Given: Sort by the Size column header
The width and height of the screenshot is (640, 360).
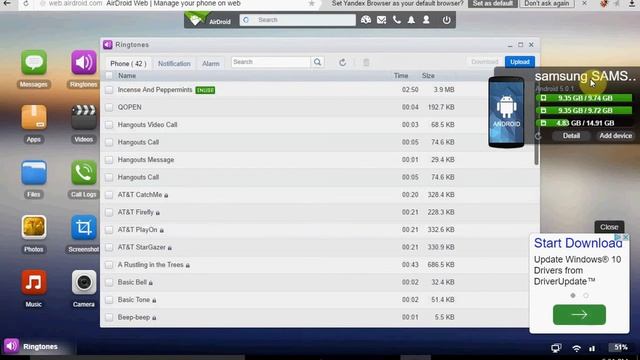Looking at the screenshot, I should coord(428,76).
